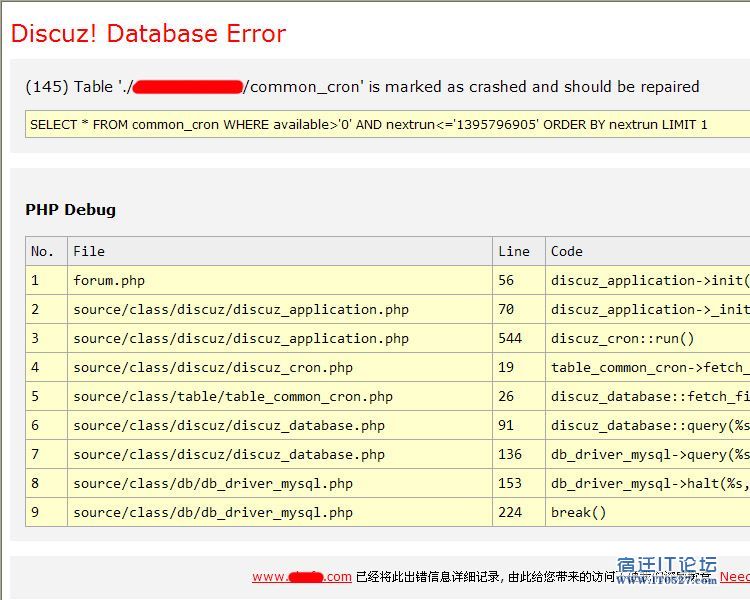
Task: Click the row number '9' cell
Action: 46,512
